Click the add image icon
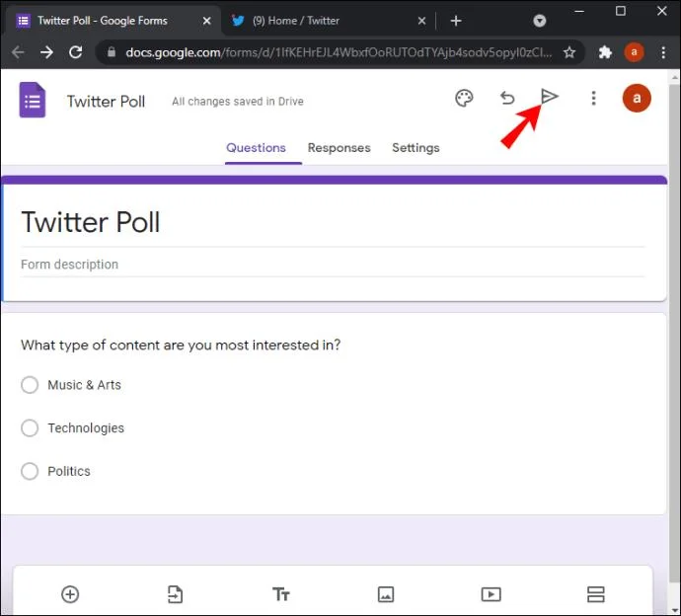Image resolution: width=681 pixels, height=616 pixels. [x=386, y=594]
